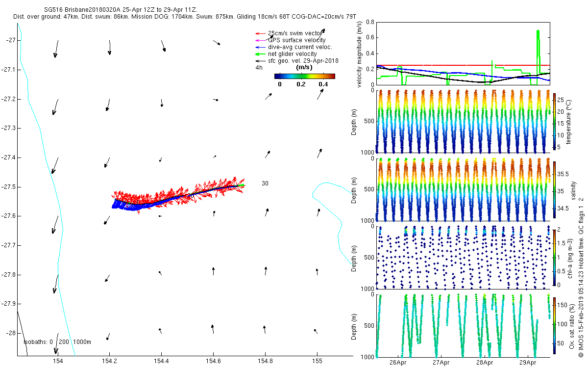The image size is (588, 368).
Task: Click the velocity magnitude time-series plot
Action: [x=463, y=53]
